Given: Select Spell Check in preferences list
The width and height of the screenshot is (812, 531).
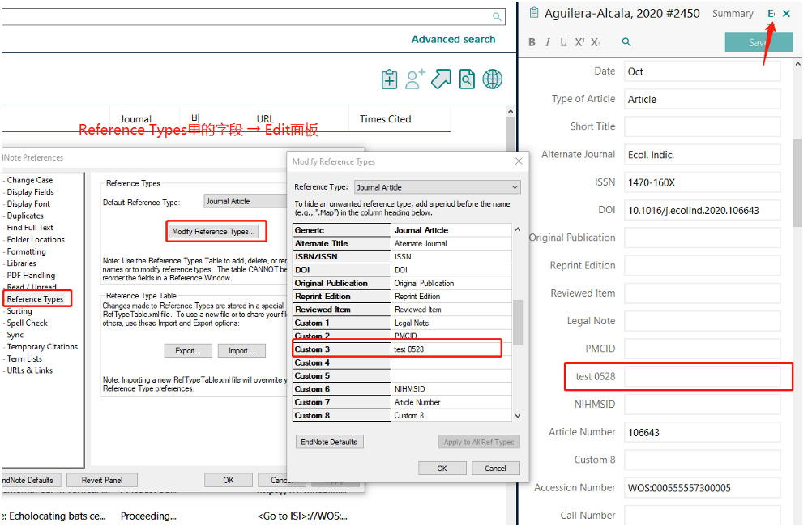Looking at the screenshot, I should 27,323.
